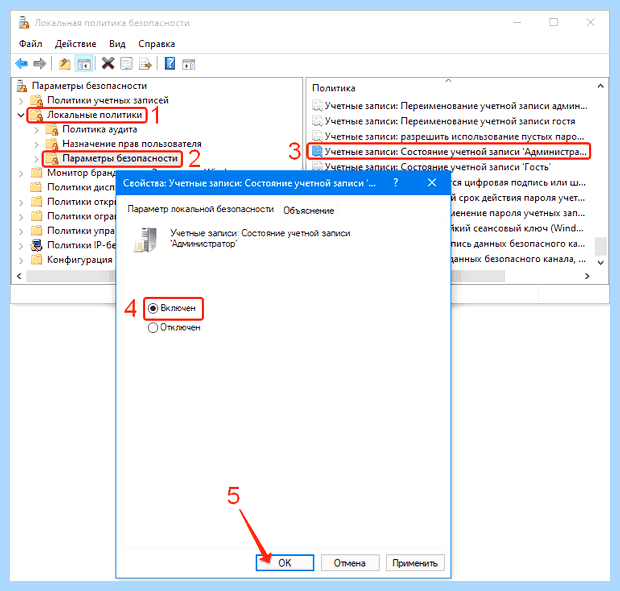Image resolution: width=620 pixels, height=591 pixels.
Task: Expand Политики учетных записей node
Action: 21,101
